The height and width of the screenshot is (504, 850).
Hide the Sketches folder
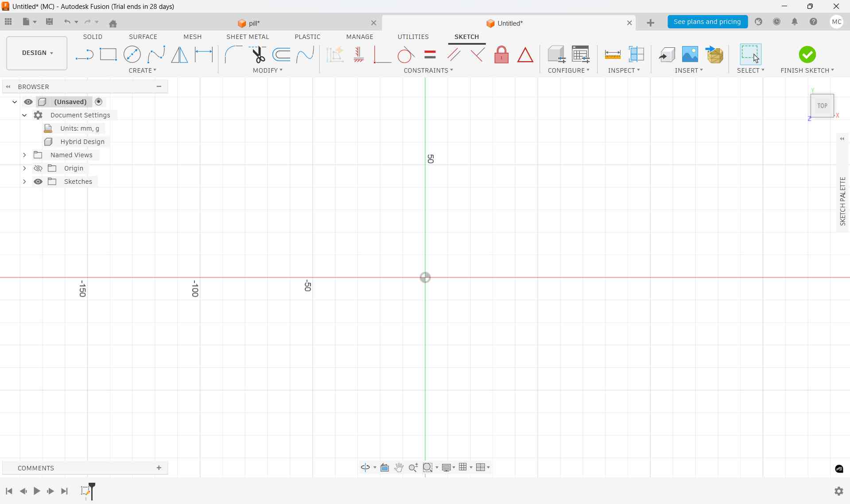pyautogui.click(x=38, y=182)
